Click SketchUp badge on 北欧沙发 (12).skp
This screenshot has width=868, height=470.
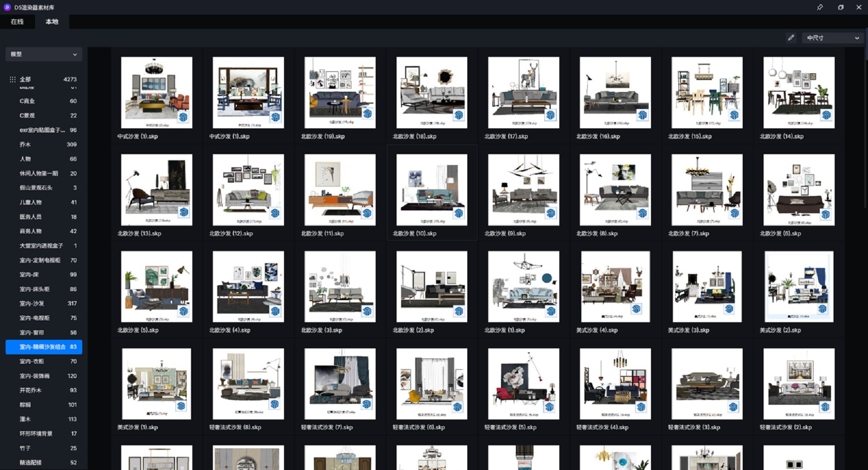275,213
